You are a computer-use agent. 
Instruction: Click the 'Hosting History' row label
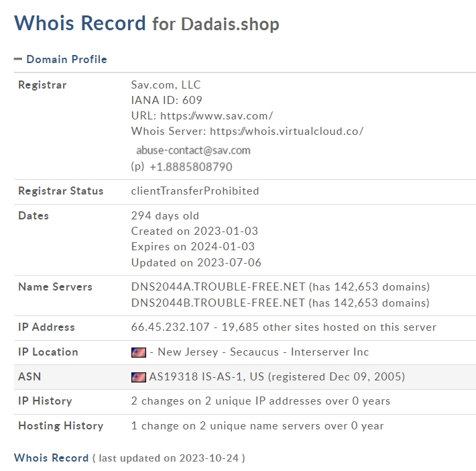pyautogui.click(x=61, y=426)
